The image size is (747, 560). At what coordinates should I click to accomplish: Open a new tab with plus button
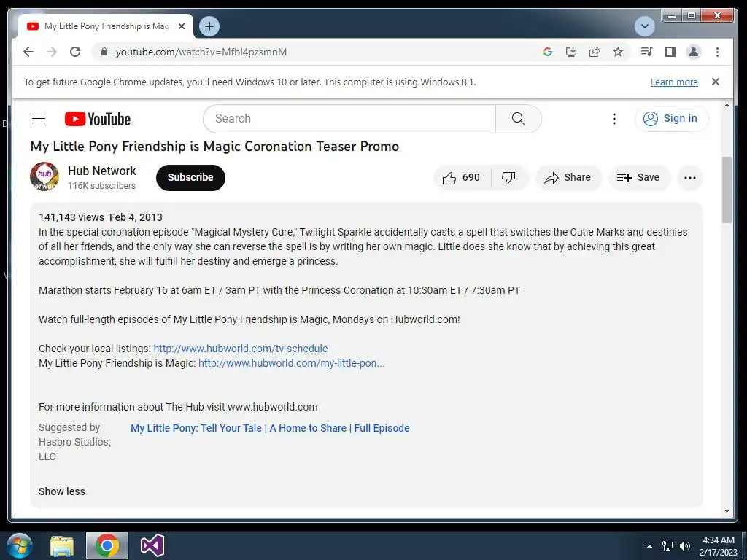click(209, 26)
